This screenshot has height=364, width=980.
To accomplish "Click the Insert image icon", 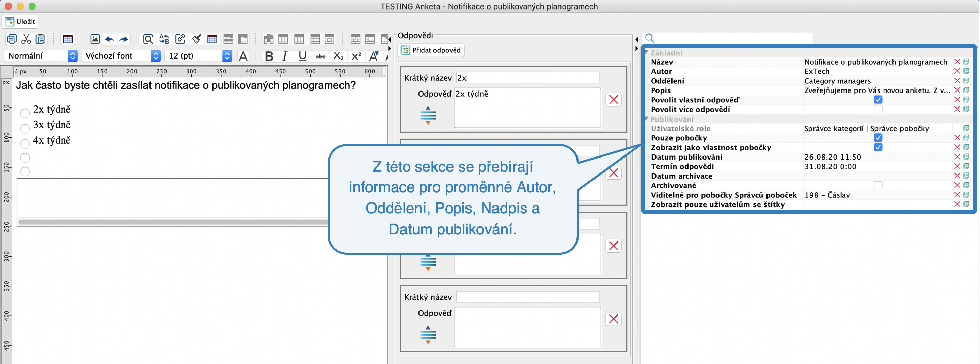I will (x=95, y=39).
